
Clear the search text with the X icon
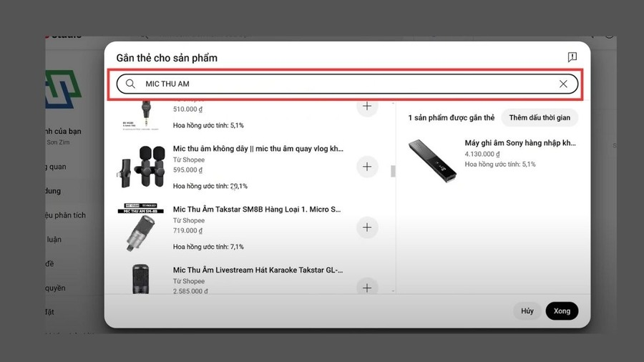tap(563, 84)
